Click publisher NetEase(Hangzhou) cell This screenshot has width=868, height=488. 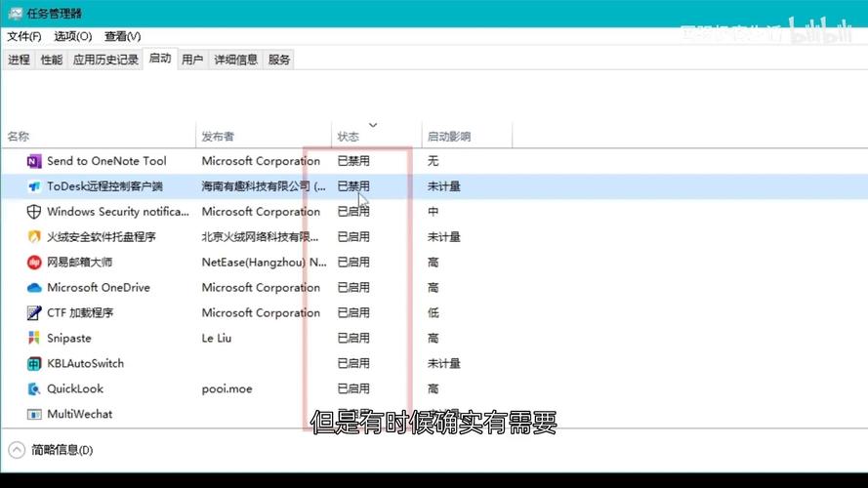tap(264, 263)
